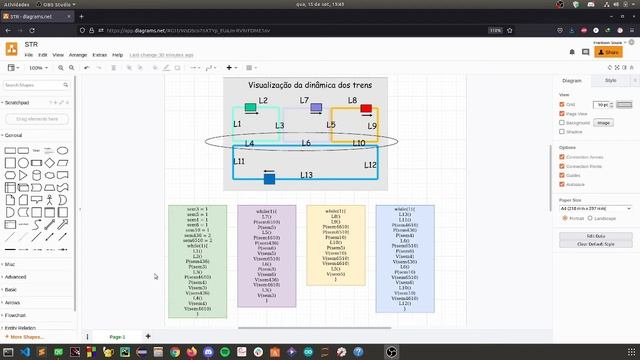Toggle the Autosave checkbox
The width and height of the screenshot is (640, 360).
(x=562, y=184)
